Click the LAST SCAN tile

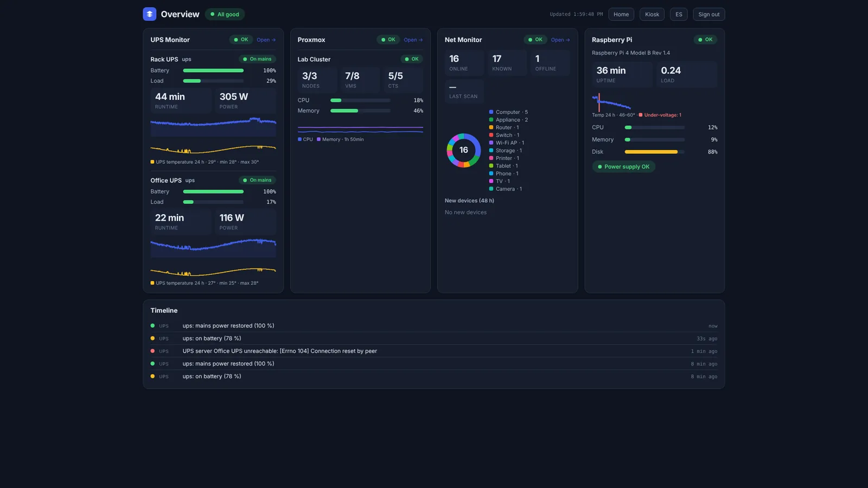(464, 91)
